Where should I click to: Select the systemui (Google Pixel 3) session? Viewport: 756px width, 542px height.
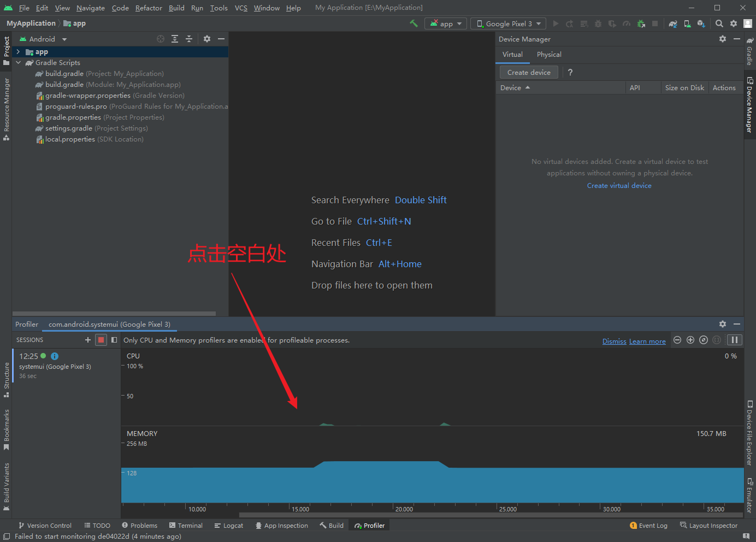point(67,366)
